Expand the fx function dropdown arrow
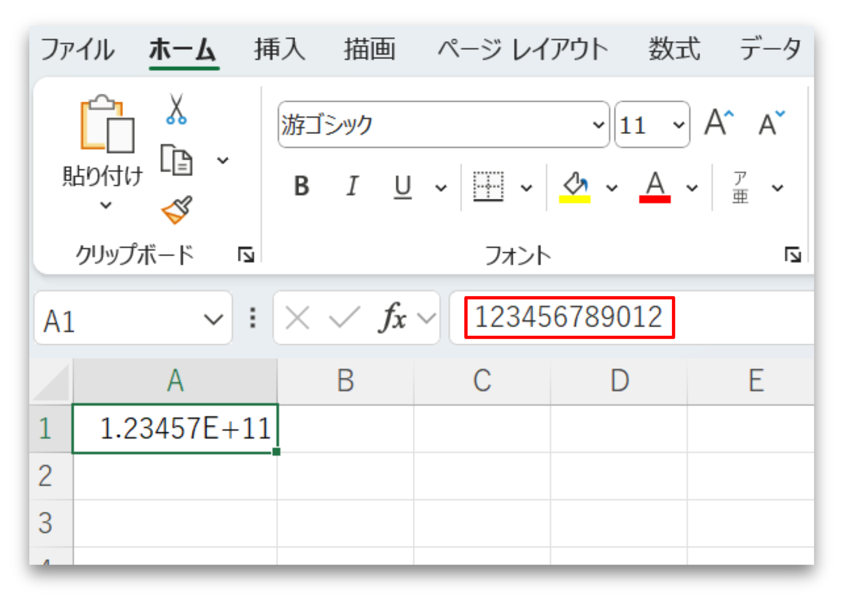The width and height of the screenshot is (868, 605). click(427, 318)
